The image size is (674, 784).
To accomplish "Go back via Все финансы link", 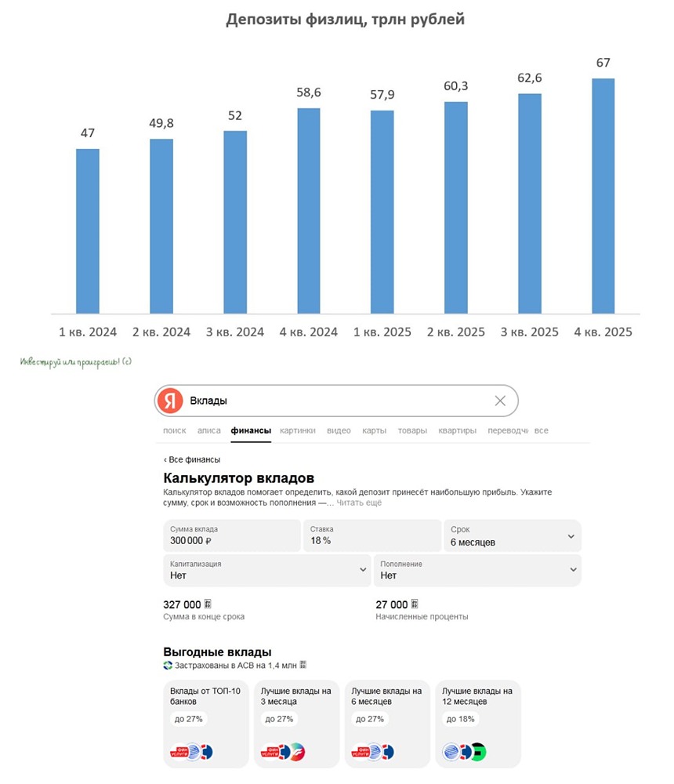I will tap(192, 459).
